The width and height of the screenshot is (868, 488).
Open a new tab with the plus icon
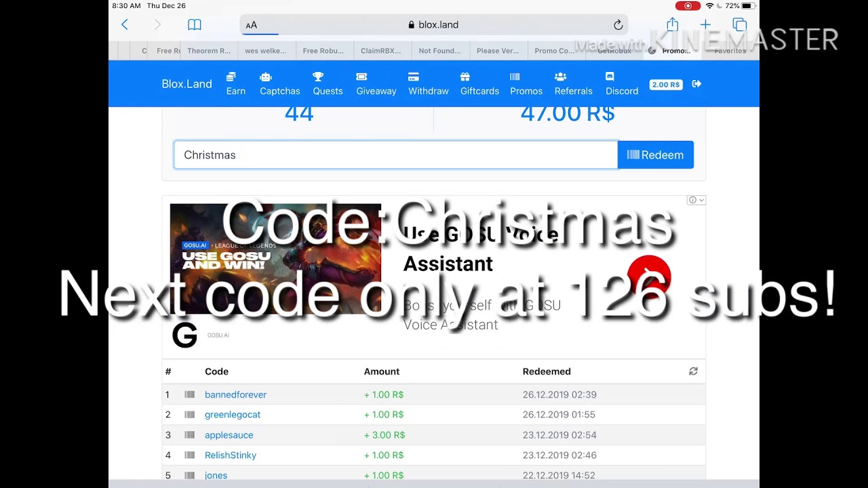(x=705, y=24)
